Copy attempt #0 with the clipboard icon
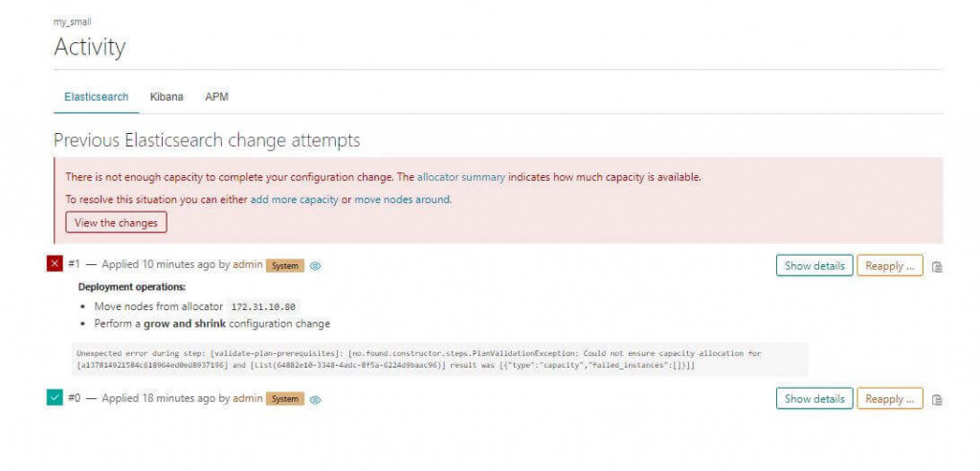Image resolution: width=980 pixels, height=471 pixels. click(x=937, y=399)
